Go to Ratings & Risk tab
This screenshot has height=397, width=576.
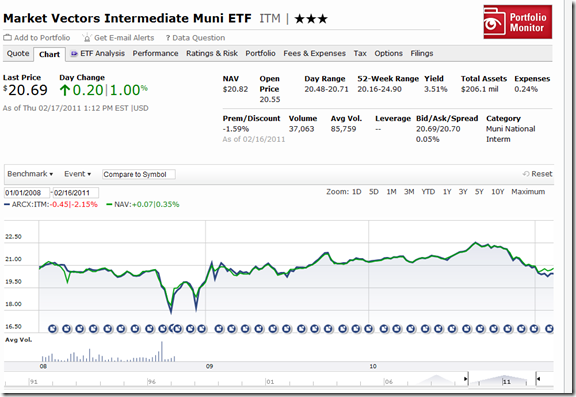click(x=212, y=54)
